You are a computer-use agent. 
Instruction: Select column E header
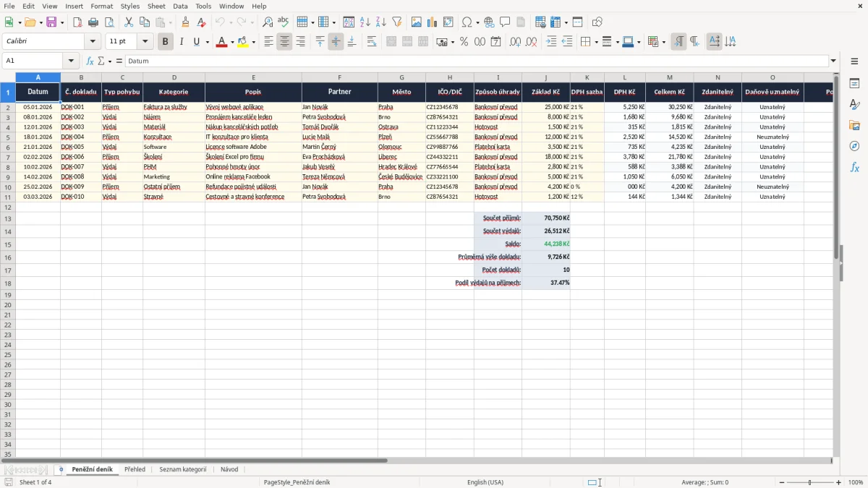point(253,77)
